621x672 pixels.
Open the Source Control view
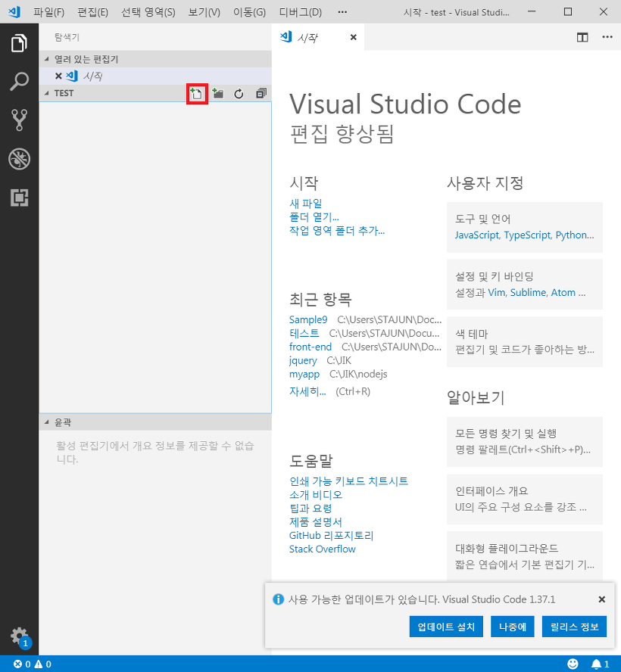(x=19, y=120)
